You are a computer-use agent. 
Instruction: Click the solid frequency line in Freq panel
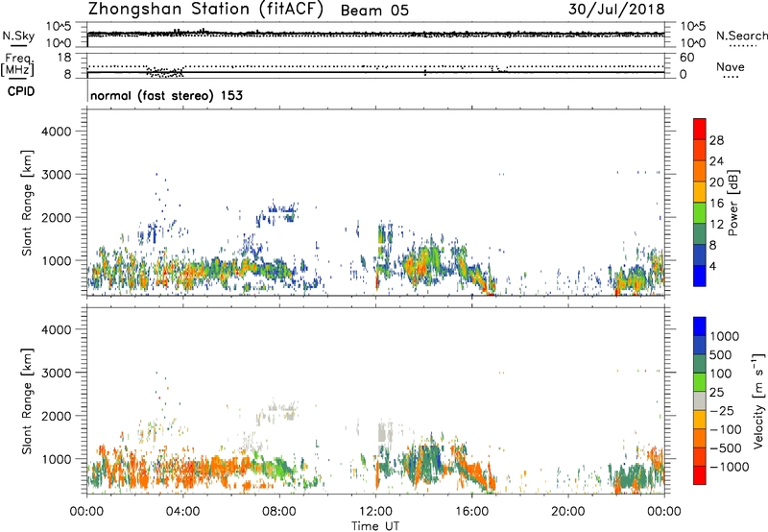click(375, 72)
